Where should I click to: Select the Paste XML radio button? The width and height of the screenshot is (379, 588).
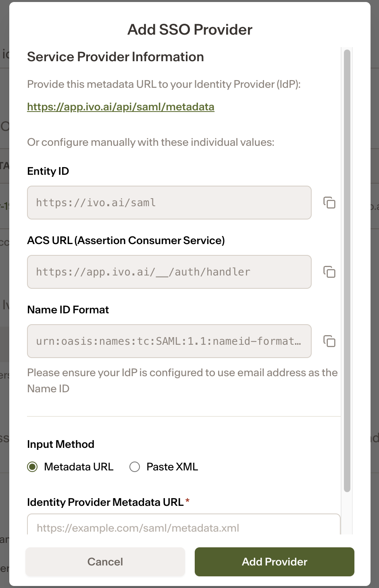pyautogui.click(x=135, y=467)
